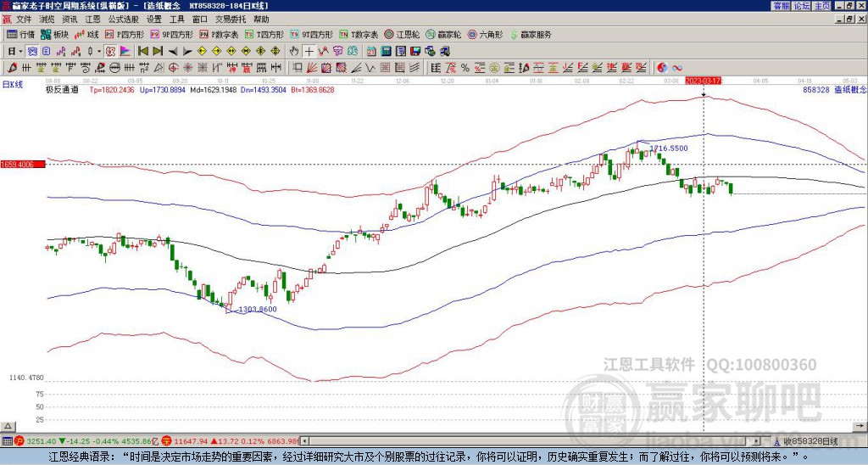
Task: Open 板块 sector view
Action: click(x=55, y=34)
